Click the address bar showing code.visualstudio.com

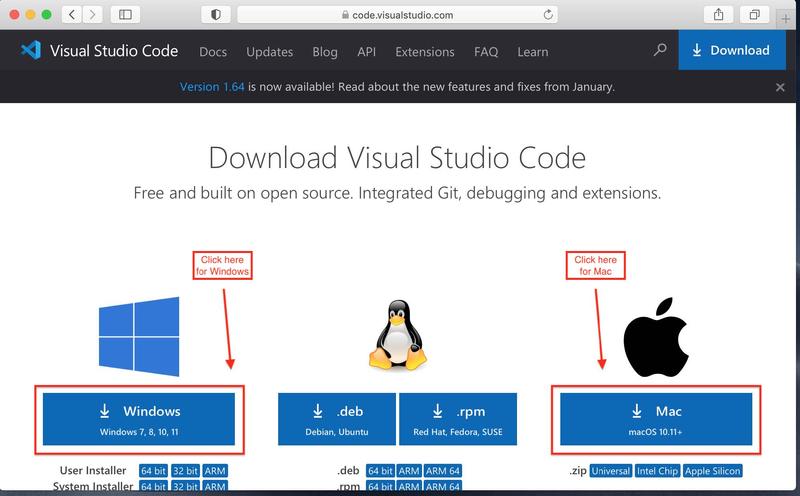point(395,15)
